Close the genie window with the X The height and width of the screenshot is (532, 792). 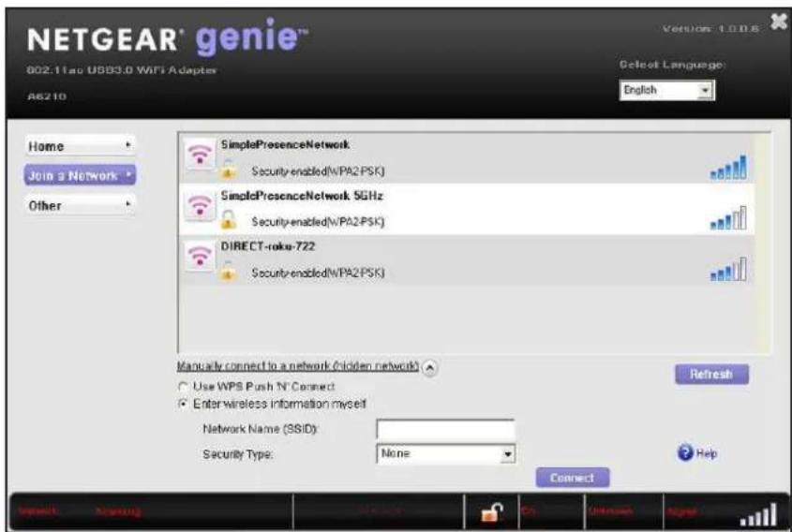779,22
